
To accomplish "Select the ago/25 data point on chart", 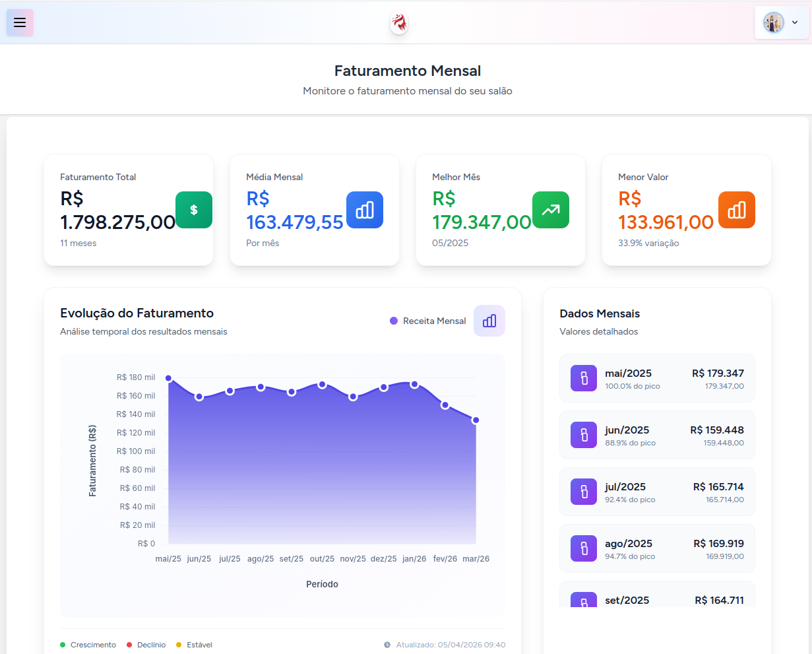I will [x=261, y=387].
